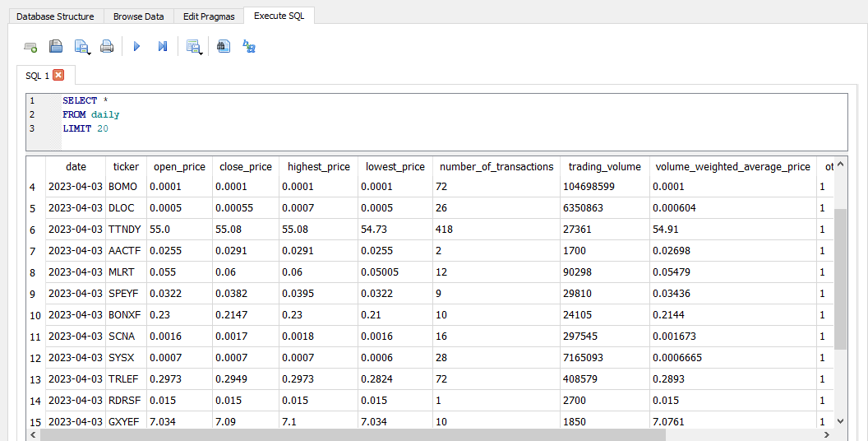Select the weighted average cell 7.0761
Image resolution: width=868 pixels, height=441 pixels.
[733, 421]
